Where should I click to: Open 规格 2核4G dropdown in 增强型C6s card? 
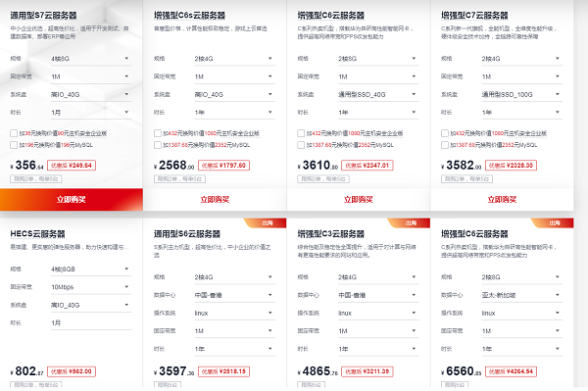pyautogui.click(x=234, y=59)
